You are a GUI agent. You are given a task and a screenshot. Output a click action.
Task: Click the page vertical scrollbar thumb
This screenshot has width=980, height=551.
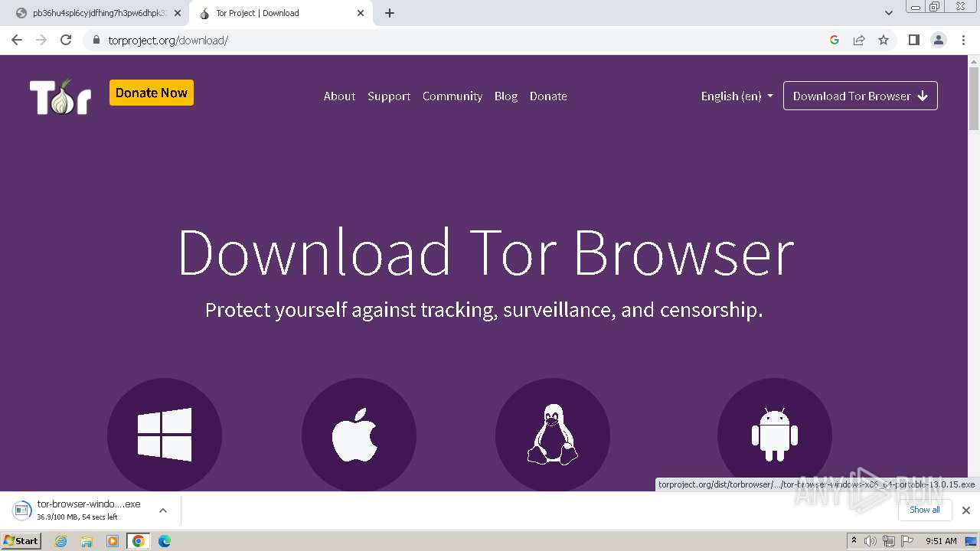[x=974, y=99]
